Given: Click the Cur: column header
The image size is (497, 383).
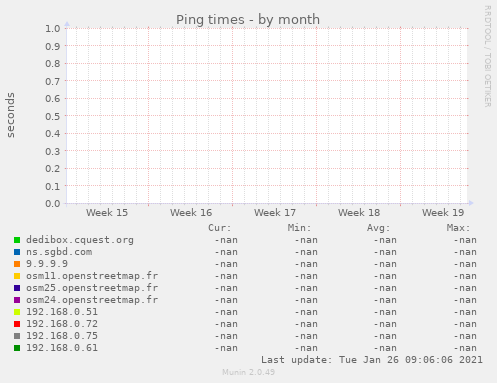Looking at the screenshot, I should tap(220, 228).
